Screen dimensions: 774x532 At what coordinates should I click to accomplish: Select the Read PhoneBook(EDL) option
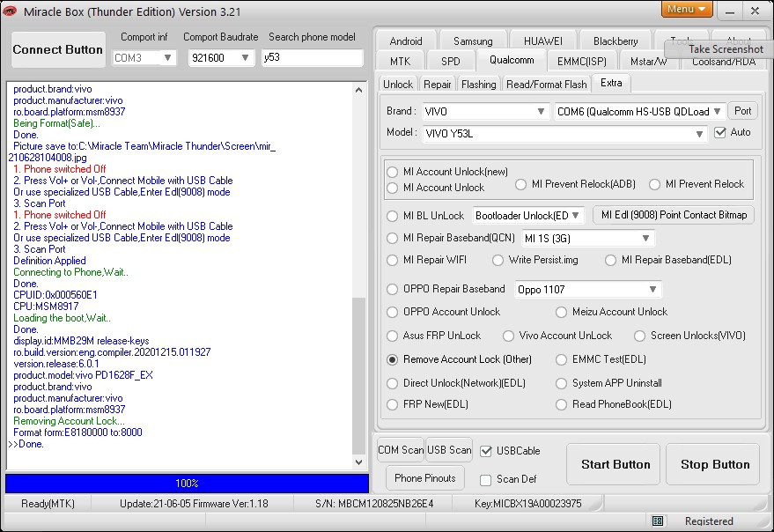561,404
